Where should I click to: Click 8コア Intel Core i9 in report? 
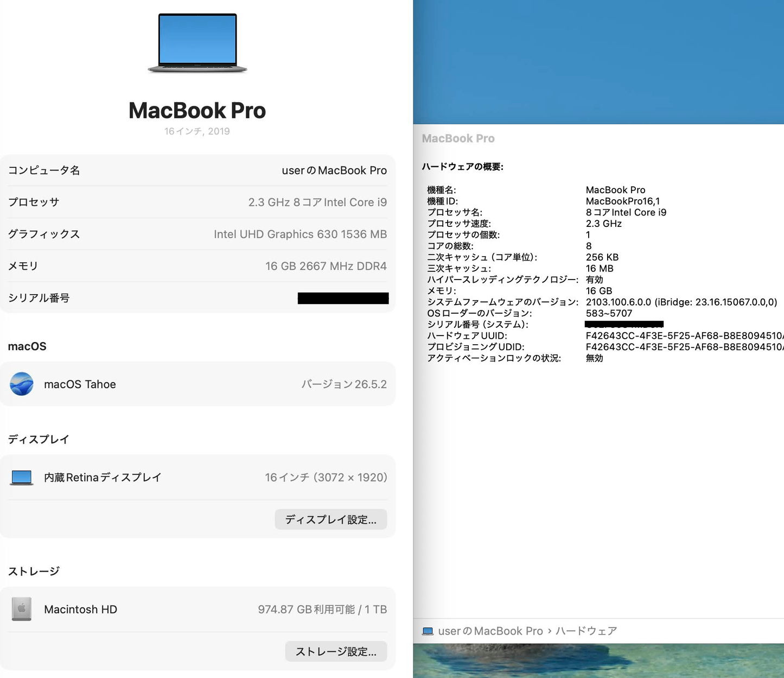tap(626, 212)
